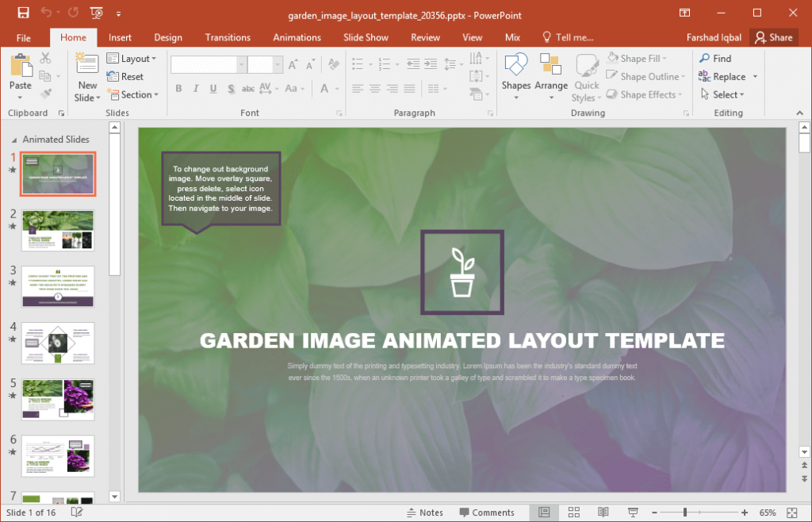This screenshot has height=522, width=812.
Task: Start the slide show from status bar
Action: tap(632, 512)
